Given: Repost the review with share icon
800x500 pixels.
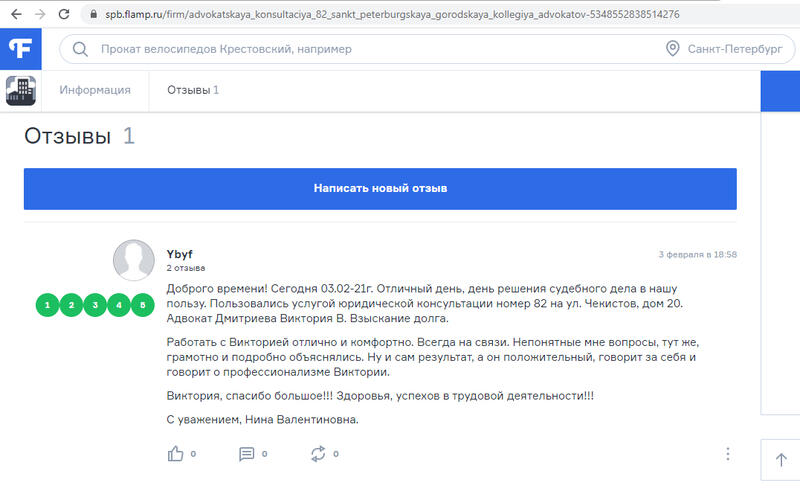Looking at the screenshot, I should pos(319,454).
